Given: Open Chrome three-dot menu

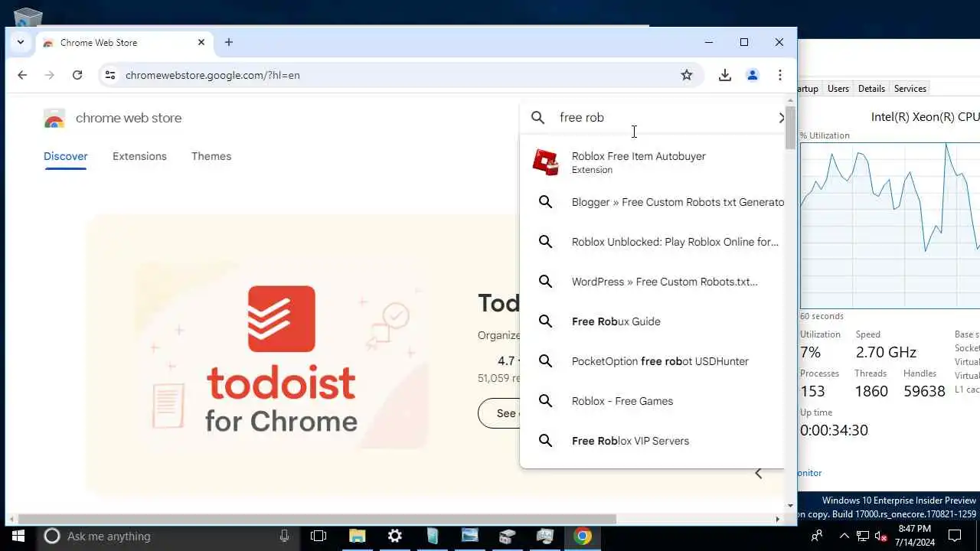Looking at the screenshot, I should (780, 75).
